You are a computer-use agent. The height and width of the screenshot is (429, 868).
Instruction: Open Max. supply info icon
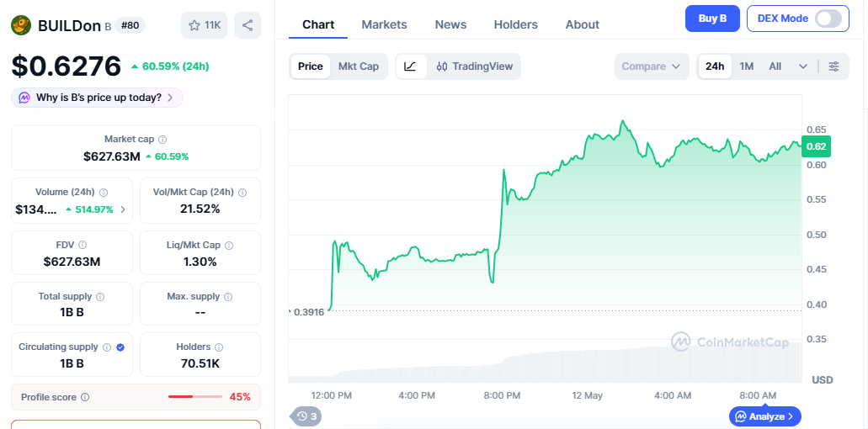tap(229, 297)
